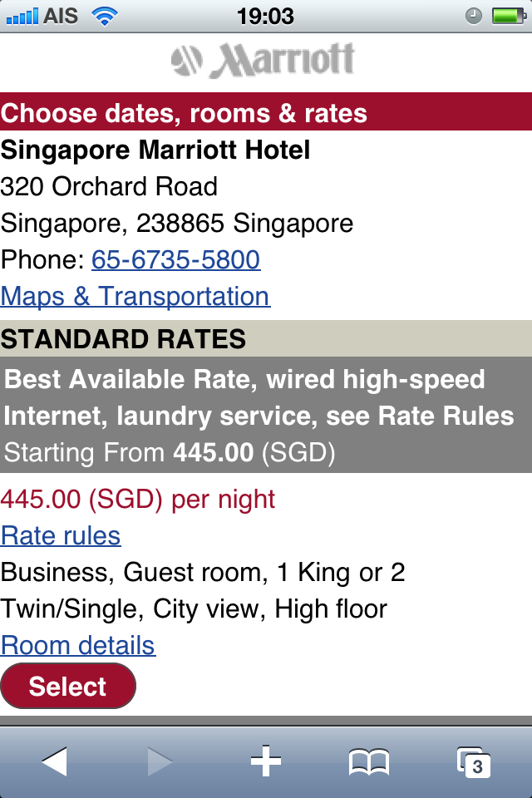The image size is (532, 798).
Task: Open Maps & Transportation link
Action: click(135, 297)
